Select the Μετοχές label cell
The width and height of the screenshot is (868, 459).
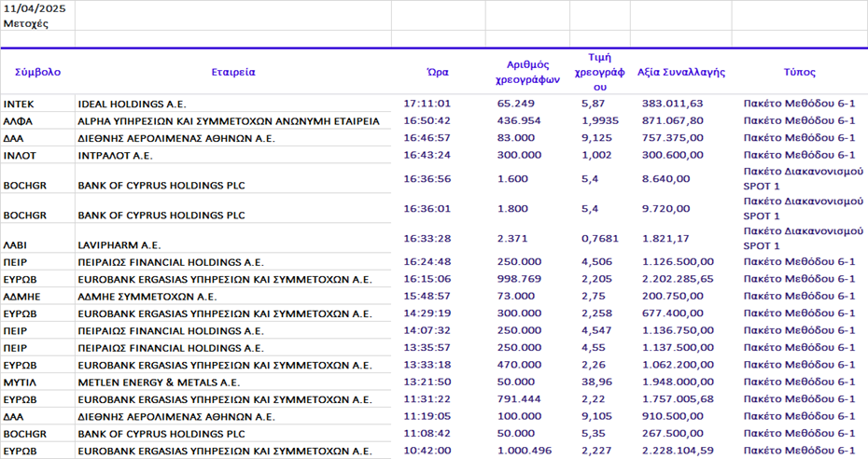point(23,23)
